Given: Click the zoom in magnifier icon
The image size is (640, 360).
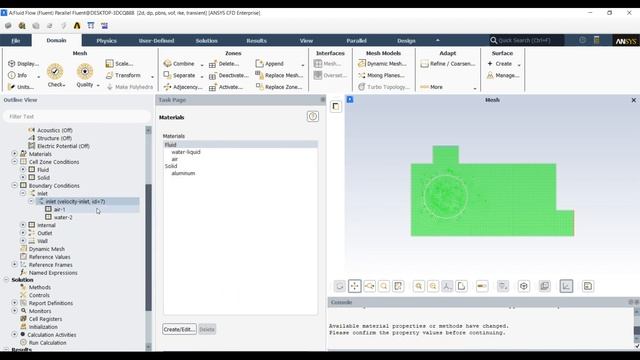Looking at the screenshot, I should 418,286.
